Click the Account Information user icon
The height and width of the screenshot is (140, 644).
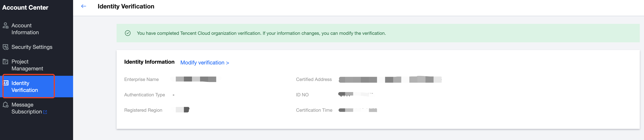pos(6,26)
